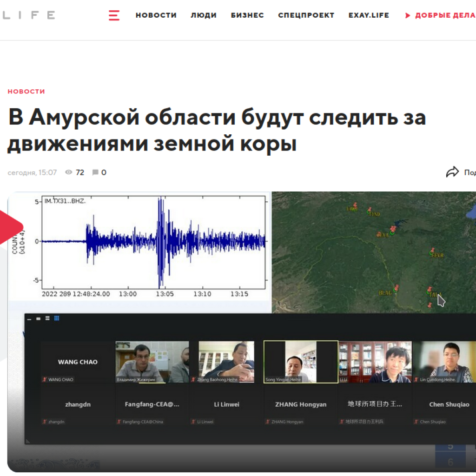Open the Новости menu item
The image size is (476, 476).
156,15
